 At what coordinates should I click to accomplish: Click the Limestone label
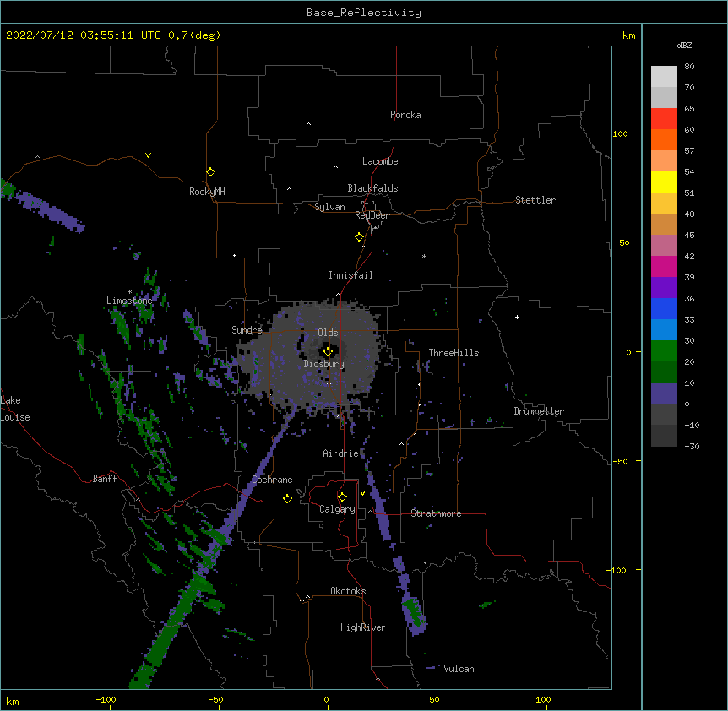(x=129, y=301)
